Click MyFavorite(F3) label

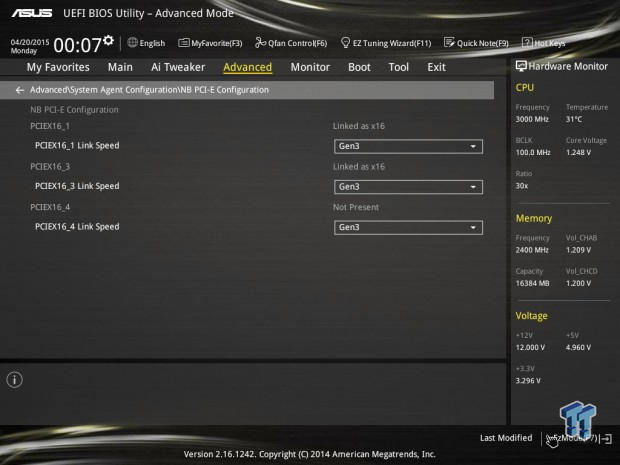coord(217,43)
